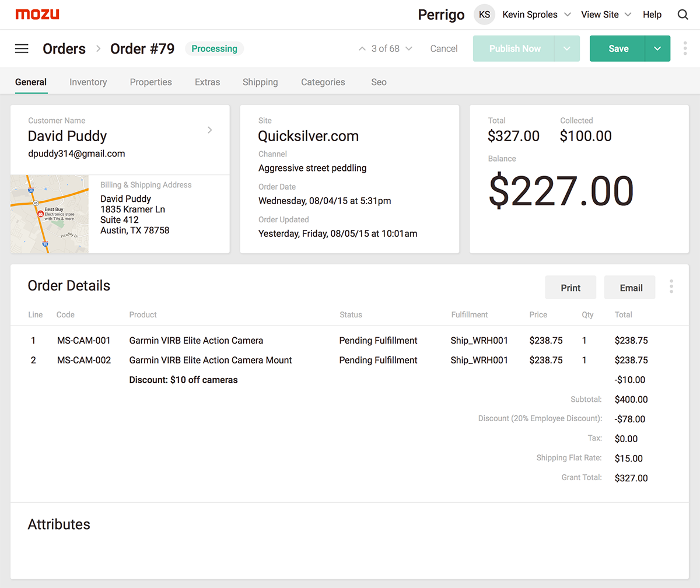The image size is (700, 588).
Task: Go to previous order arrow
Action: [362, 48]
